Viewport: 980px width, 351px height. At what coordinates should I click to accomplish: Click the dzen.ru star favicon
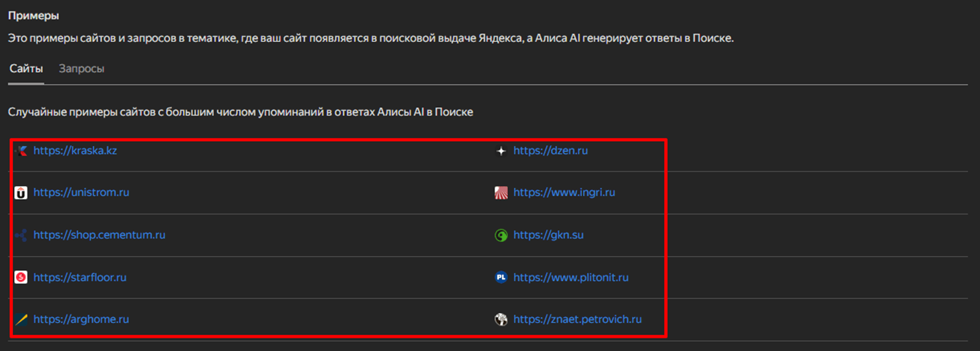click(501, 151)
